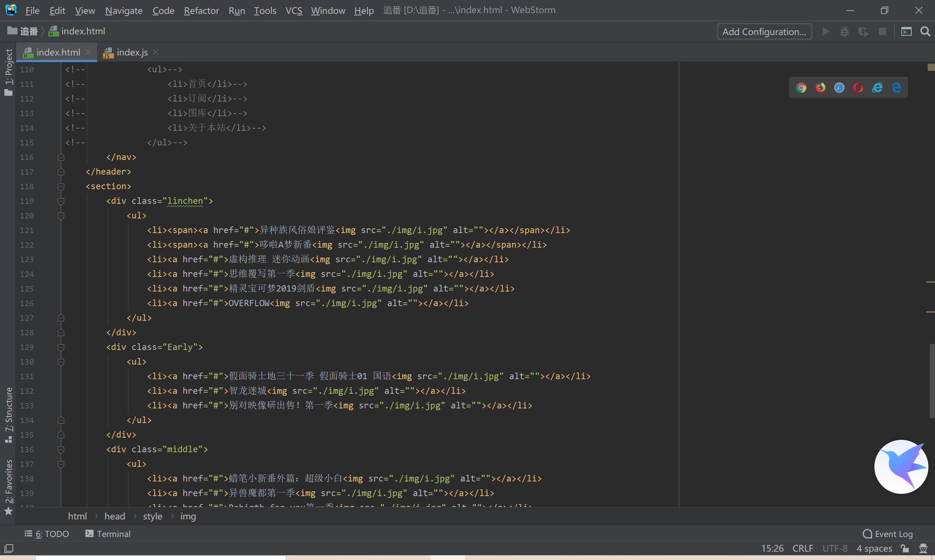This screenshot has height=560, width=935.
Task: Open the Help menu
Action: 364,11
